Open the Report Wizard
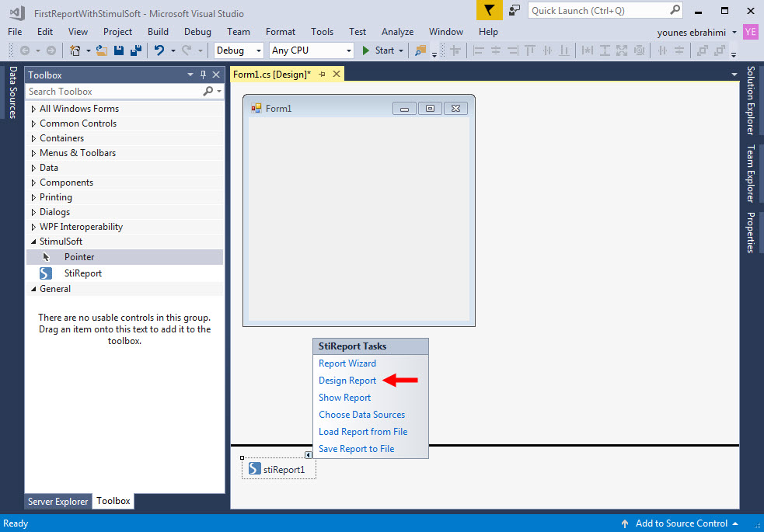Screen dimensions: 764x532 click(347, 363)
